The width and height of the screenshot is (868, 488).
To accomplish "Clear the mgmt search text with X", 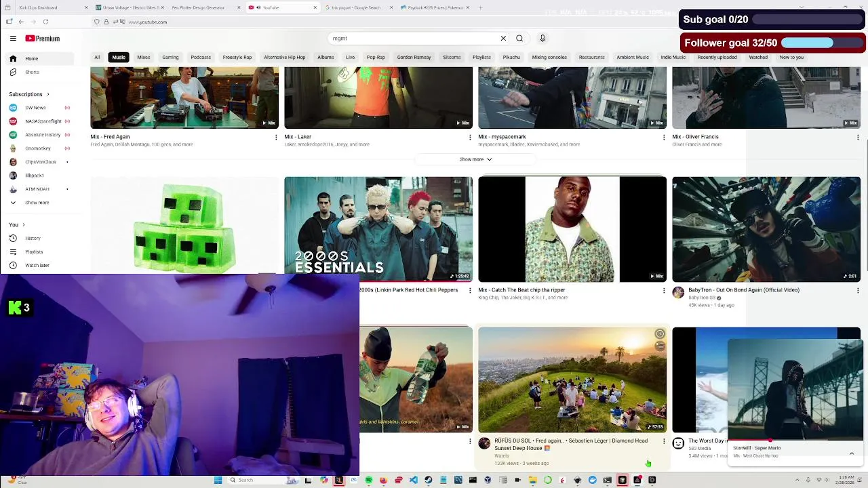I will (x=503, y=39).
